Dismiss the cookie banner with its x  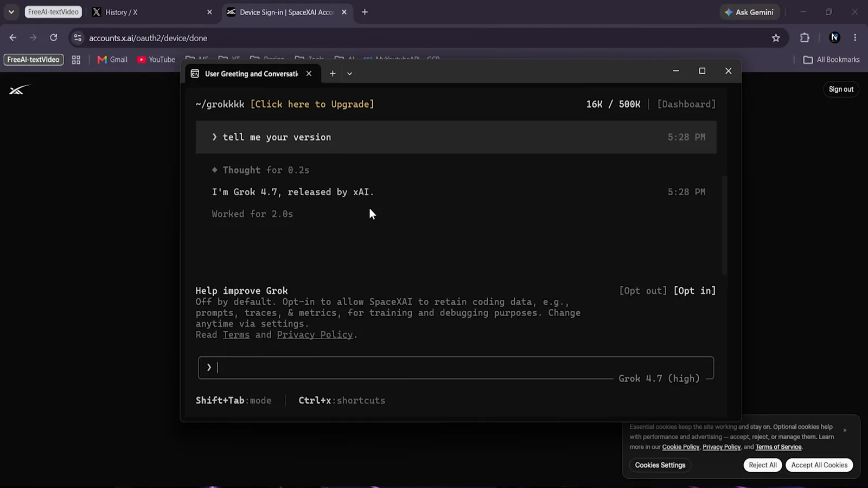(845, 430)
